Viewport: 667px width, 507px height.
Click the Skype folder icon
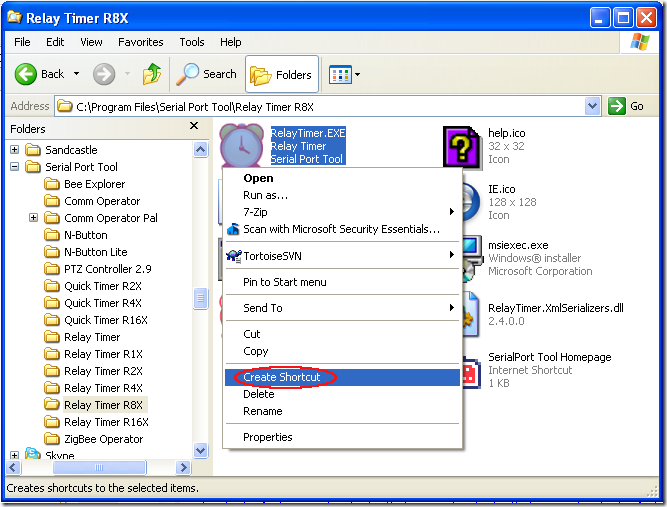pyautogui.click(x=33, y=453)
